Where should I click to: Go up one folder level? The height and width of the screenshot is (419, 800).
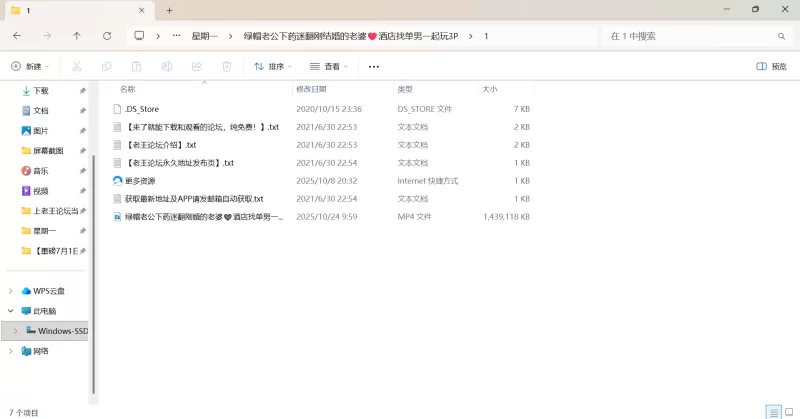coord(77,36)
